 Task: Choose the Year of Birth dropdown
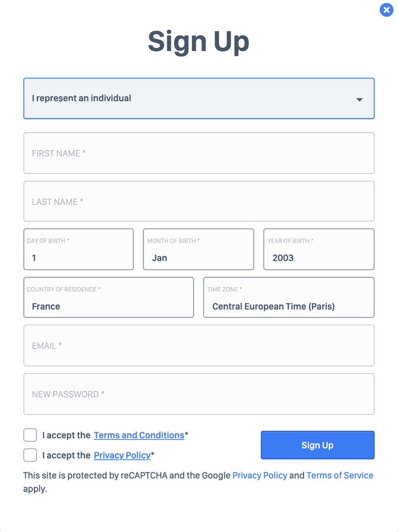point(319,250)
